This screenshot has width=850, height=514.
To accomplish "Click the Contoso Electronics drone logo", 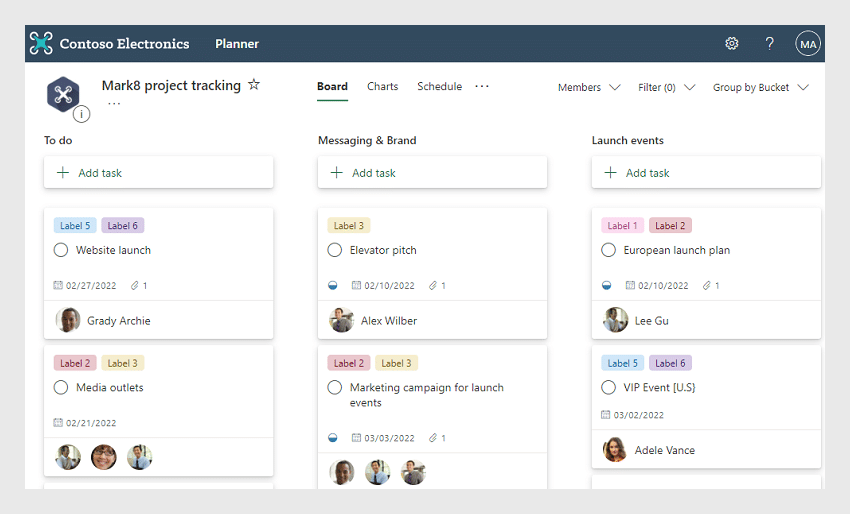I will (x=41, y=43).
